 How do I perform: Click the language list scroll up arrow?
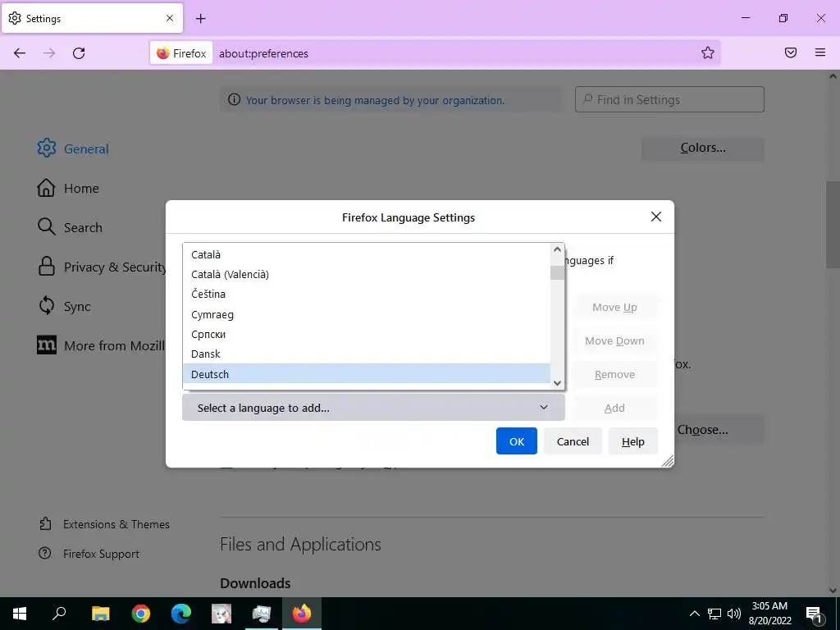click(x=557, y=249)
